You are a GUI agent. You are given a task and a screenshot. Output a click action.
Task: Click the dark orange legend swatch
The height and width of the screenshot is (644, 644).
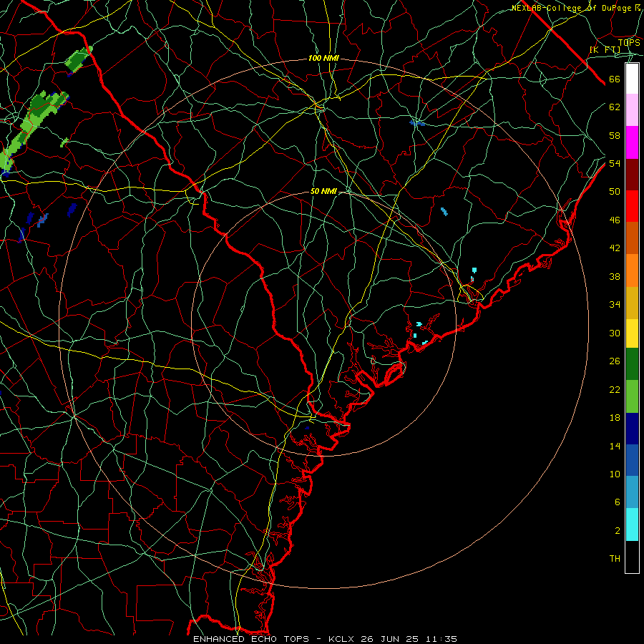click(632, 238)
